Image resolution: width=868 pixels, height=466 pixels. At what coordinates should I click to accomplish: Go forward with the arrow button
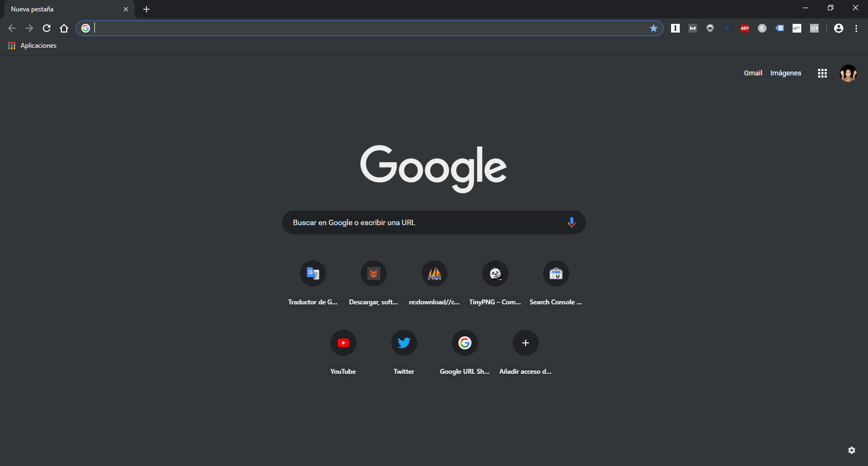(x=29, y=28)
